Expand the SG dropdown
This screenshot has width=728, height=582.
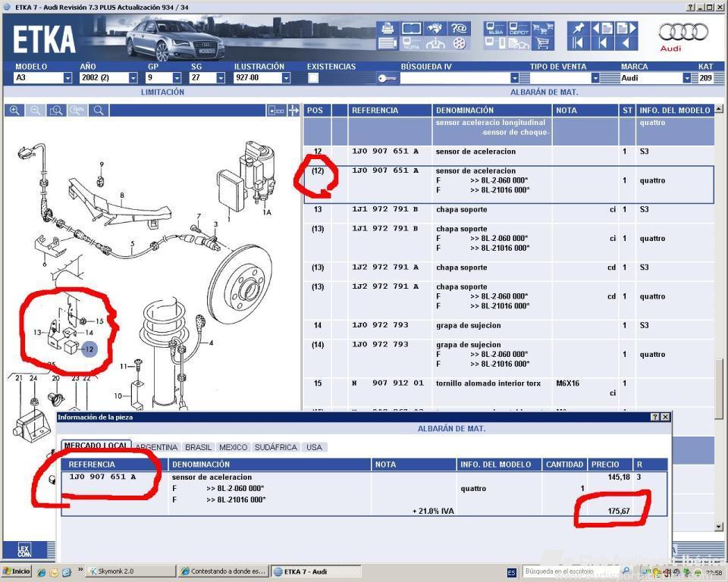[221, 78]
